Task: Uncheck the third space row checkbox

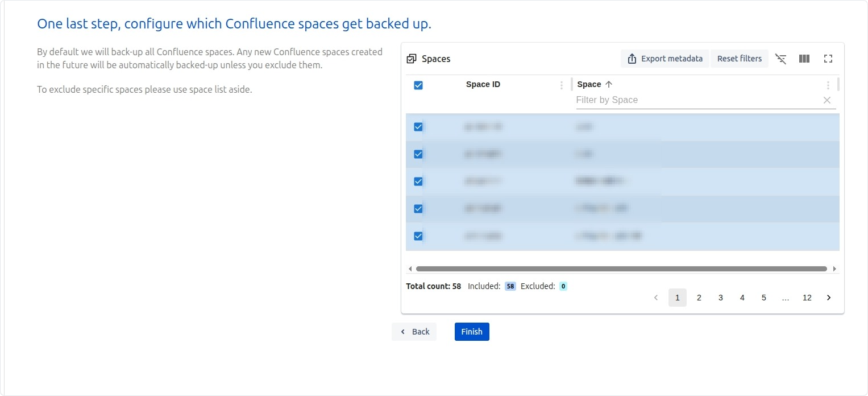Action: [418, 181]
